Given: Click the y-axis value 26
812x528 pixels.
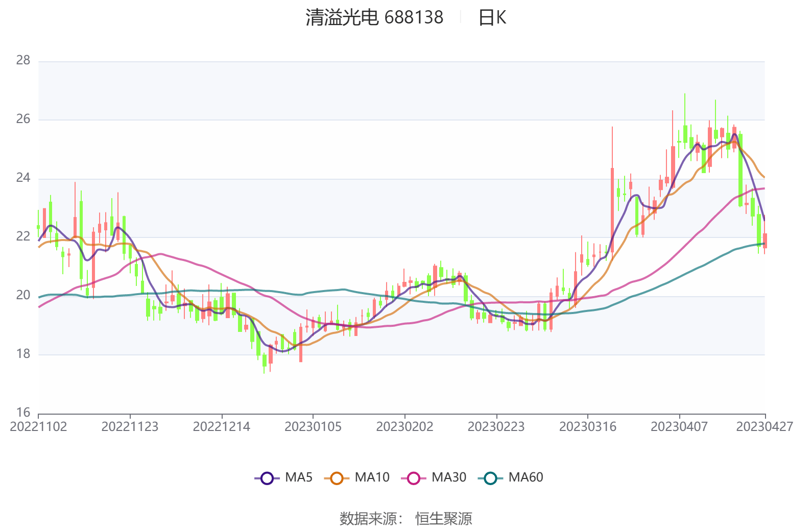Looking at the screenshot, I should click(23, 119).
